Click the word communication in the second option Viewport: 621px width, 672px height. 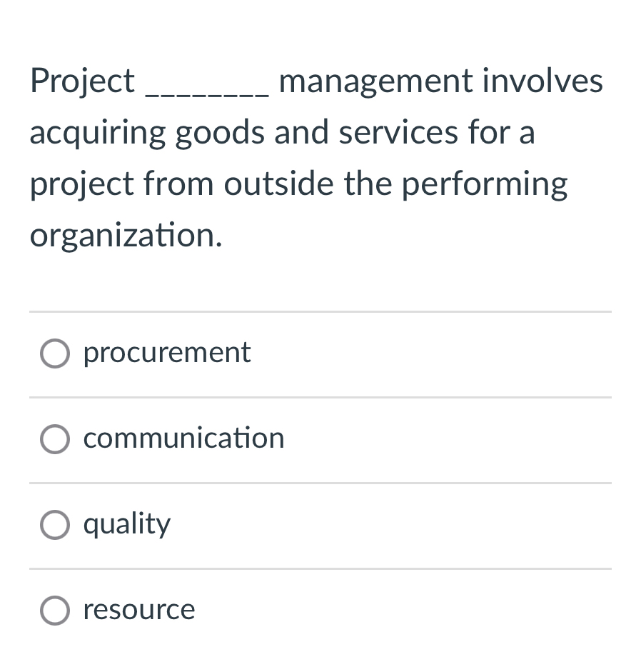pos(183,438)
